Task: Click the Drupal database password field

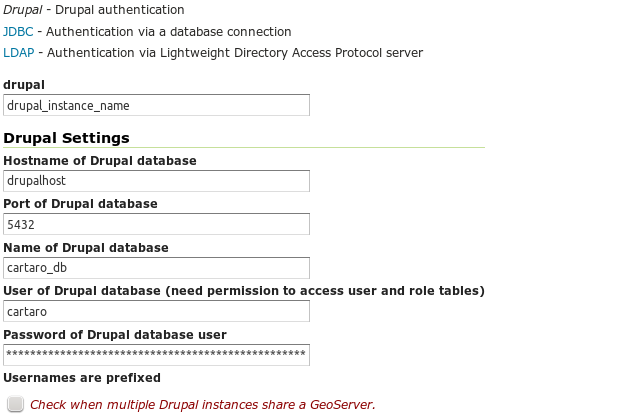Action: tap(156, 355)
